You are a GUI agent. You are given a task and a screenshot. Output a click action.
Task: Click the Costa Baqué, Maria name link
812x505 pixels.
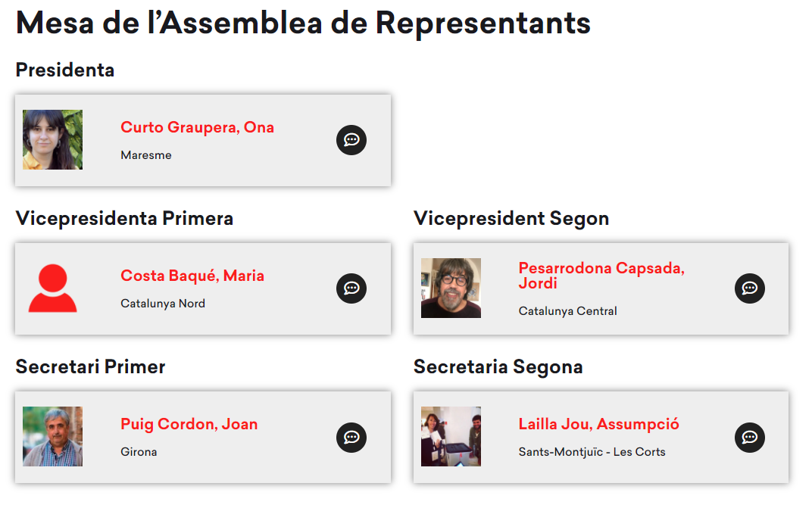[x=192, y=276]
